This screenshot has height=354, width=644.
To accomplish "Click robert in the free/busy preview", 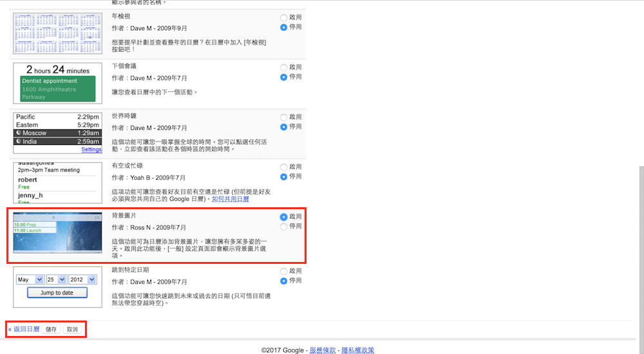I will point(28,180).
